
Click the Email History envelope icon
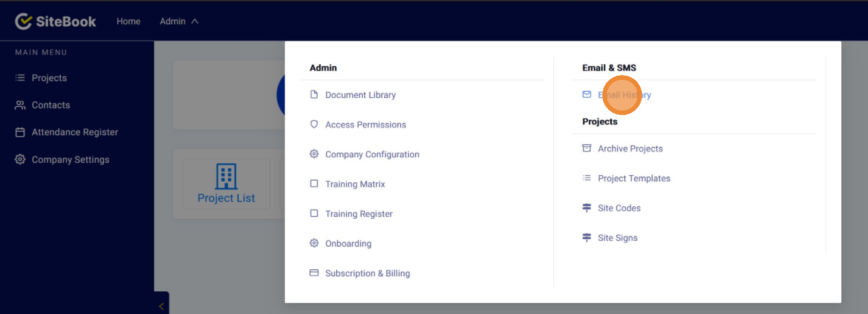[x=587, y=95]
